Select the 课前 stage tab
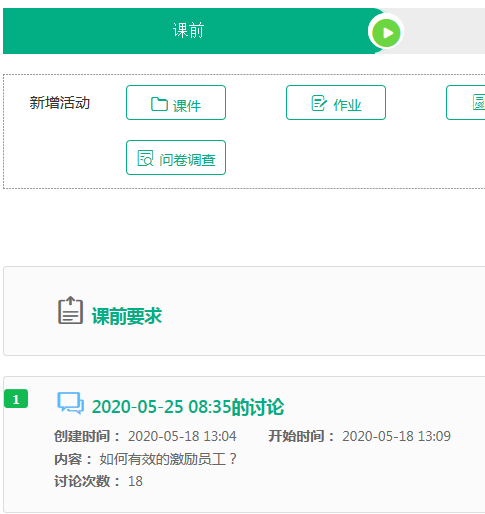The height and width of the screenshot is (514, 485). click(188, 31)
